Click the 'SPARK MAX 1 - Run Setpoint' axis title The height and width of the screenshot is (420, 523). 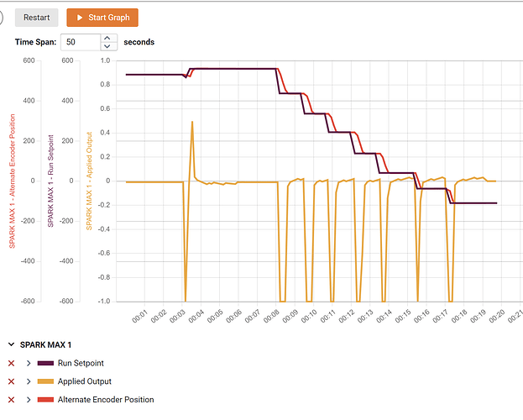pos(50,181)
